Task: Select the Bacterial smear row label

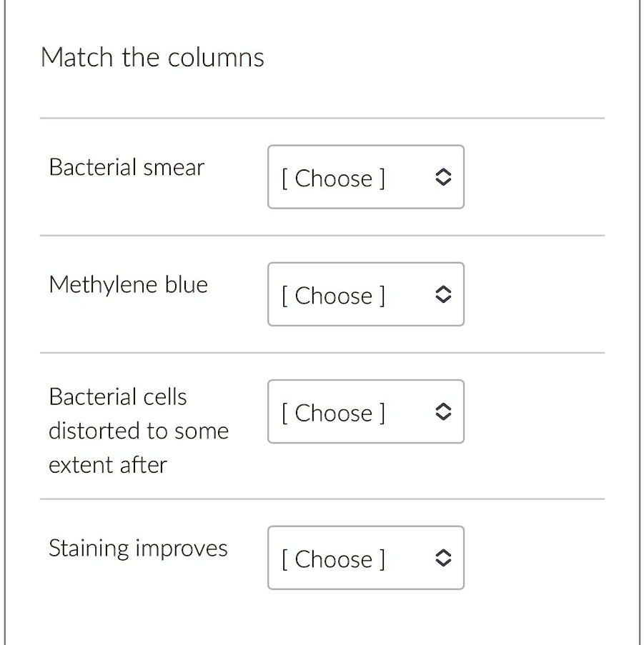Action: coord(126,167)
